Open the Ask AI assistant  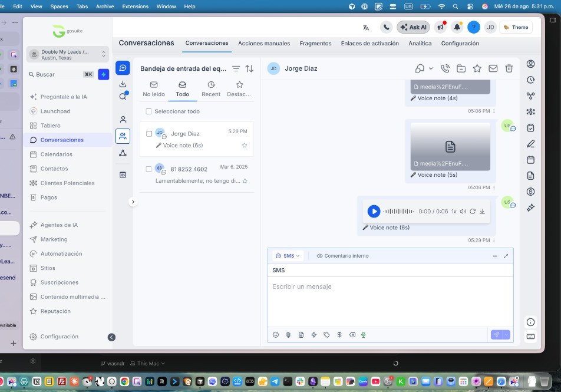[x=413, y=27]
